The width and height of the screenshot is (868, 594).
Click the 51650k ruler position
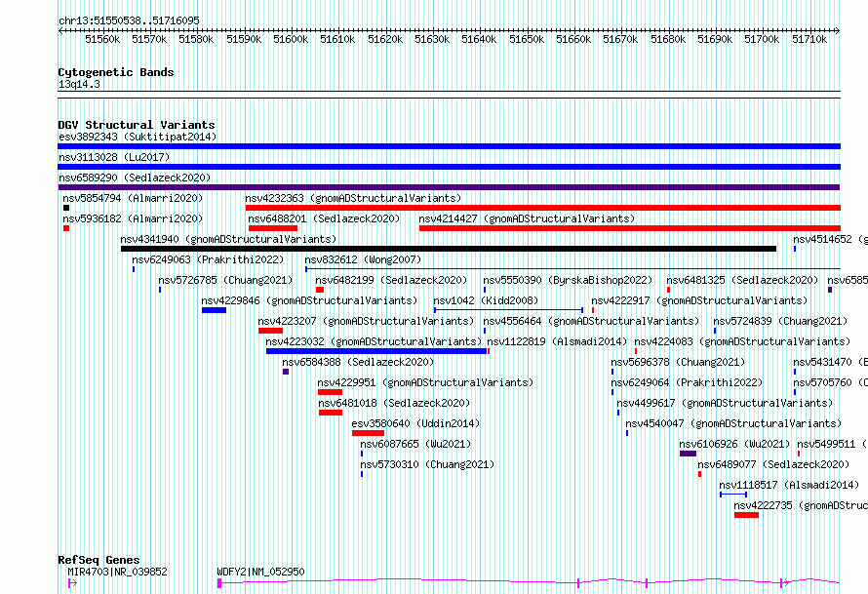coord(527,39)
